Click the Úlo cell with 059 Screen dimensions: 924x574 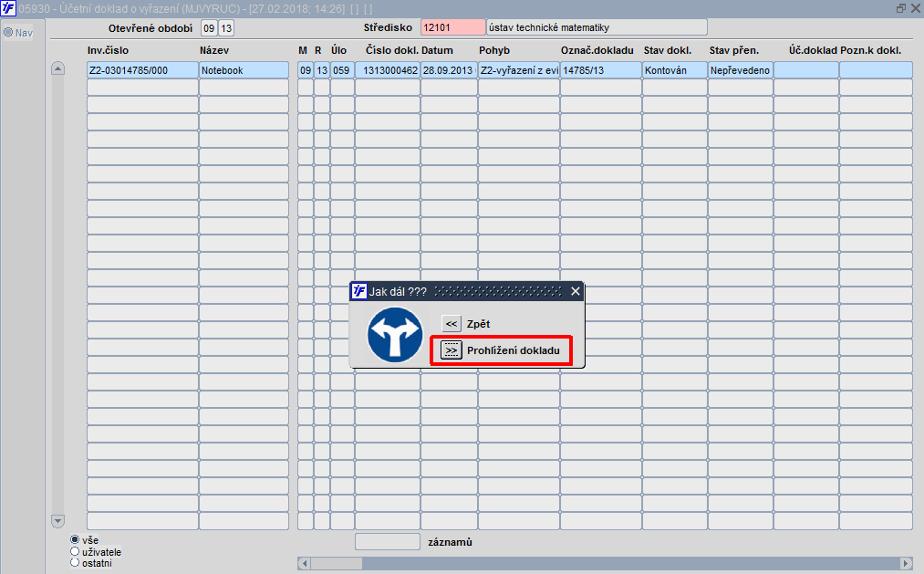[x=342, y=70]
